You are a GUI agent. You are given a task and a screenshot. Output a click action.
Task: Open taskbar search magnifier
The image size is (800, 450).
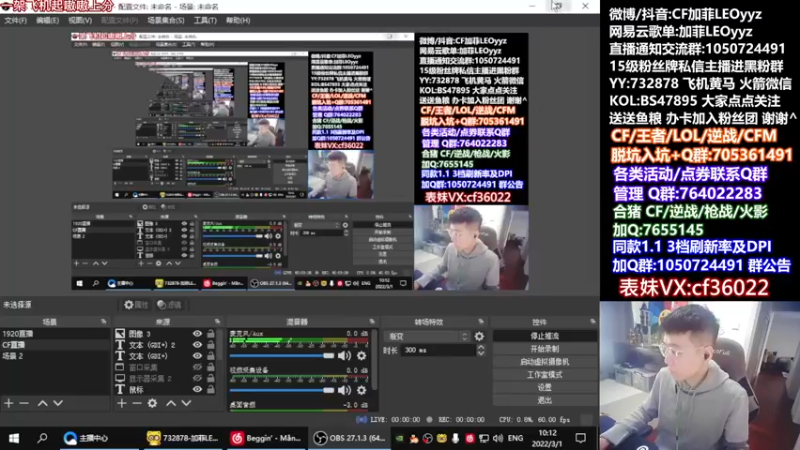(42, 438)
